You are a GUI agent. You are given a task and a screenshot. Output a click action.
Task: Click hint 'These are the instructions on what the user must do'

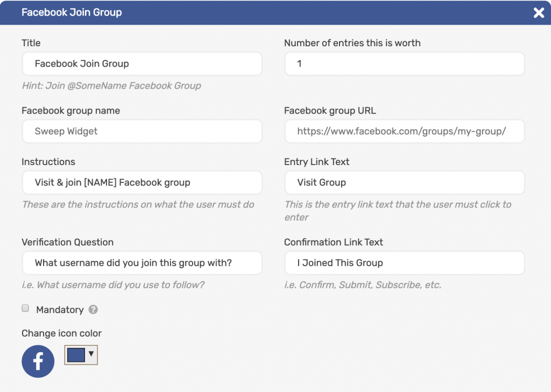coord(138,204)
